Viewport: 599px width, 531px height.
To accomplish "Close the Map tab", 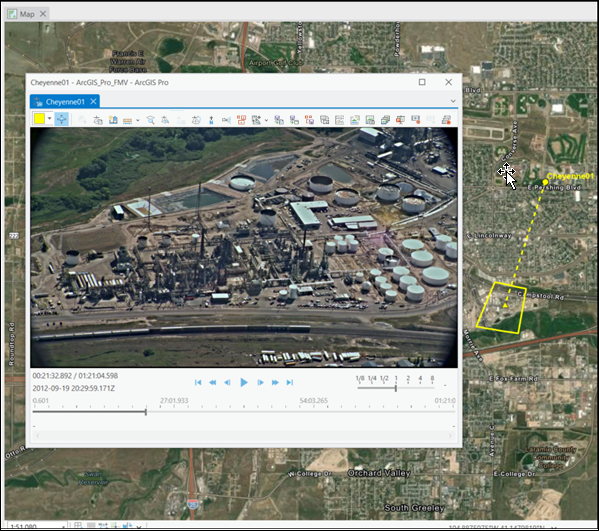I will 43,14.
